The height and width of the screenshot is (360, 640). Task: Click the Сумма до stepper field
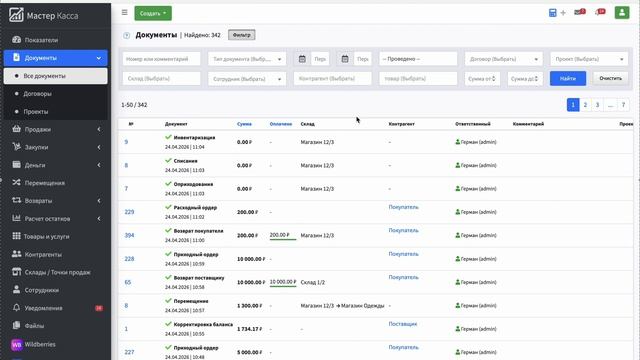525,78
